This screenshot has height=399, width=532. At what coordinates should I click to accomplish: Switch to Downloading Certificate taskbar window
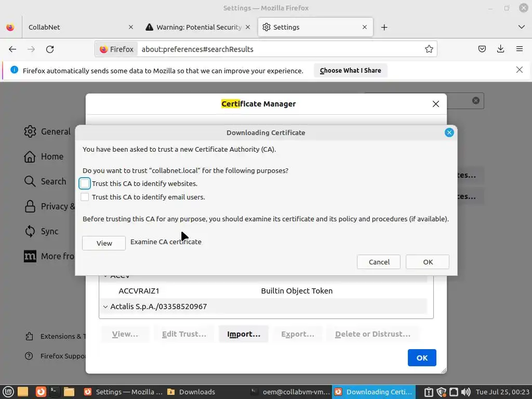(x=374, y=392)
